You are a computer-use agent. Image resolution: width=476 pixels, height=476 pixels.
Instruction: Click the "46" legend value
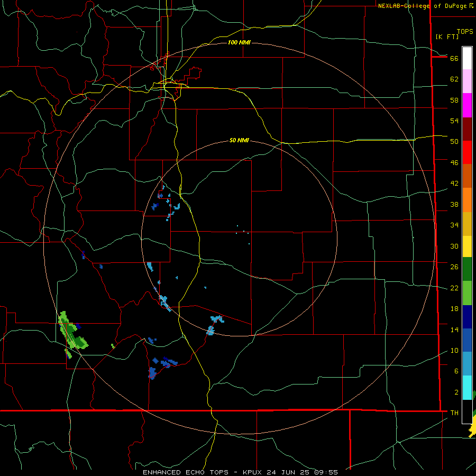(454, 162)
